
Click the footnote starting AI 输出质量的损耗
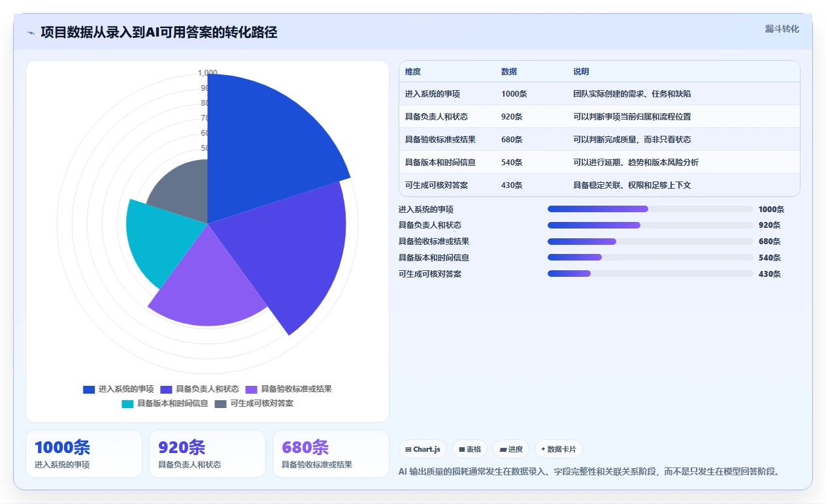click(x=589, y=471)
